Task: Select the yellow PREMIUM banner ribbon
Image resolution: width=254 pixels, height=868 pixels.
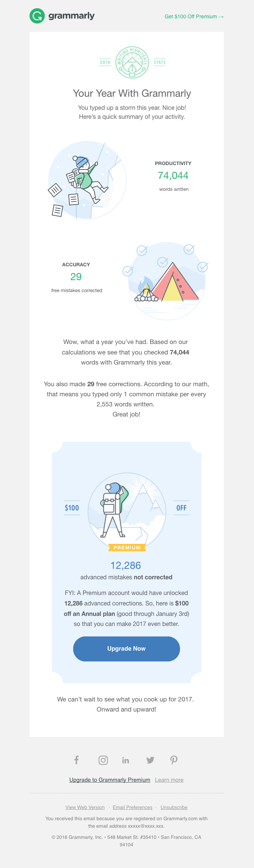Action: (127, 548)
